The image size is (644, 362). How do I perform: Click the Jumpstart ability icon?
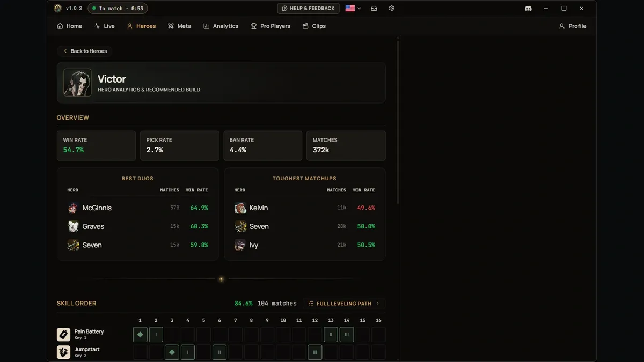pyautogui.click(x=63, y=352)
